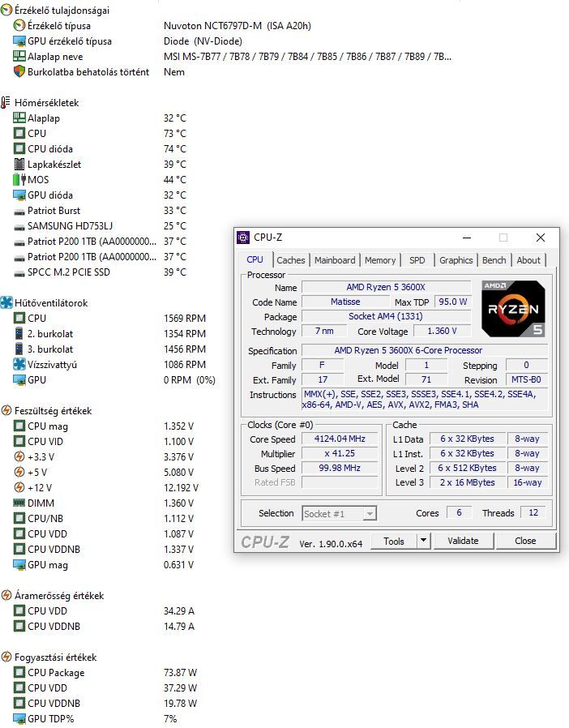The image size is (569, 728).
Task: Click the CPU Package power value 73.87 W
Action: point(180,672)
